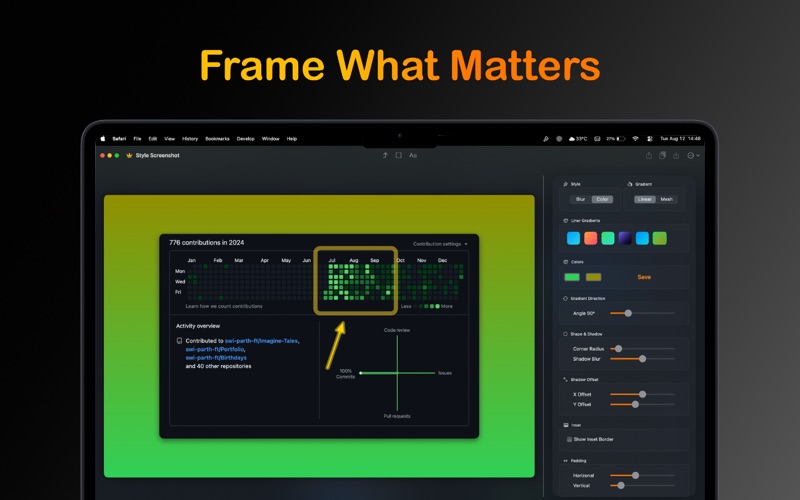Click the Save button for colors
This screenshot has width=800, height=500.
click(644, 277)
